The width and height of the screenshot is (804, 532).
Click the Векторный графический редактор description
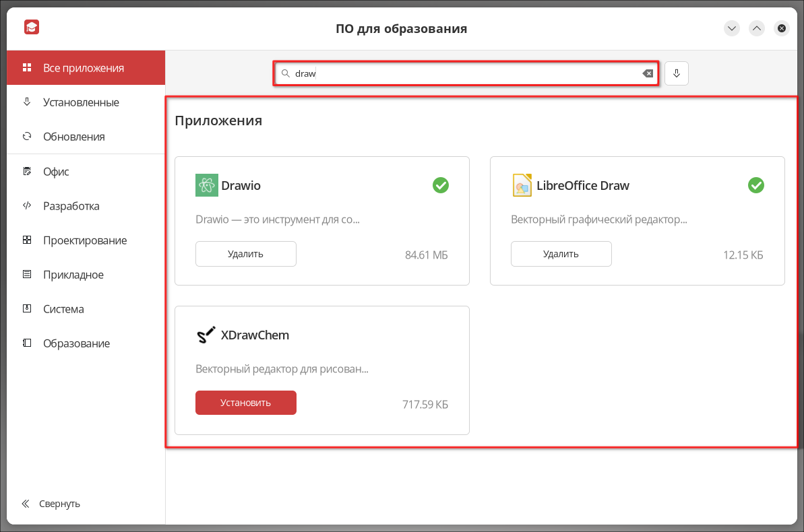pos(599,220)
